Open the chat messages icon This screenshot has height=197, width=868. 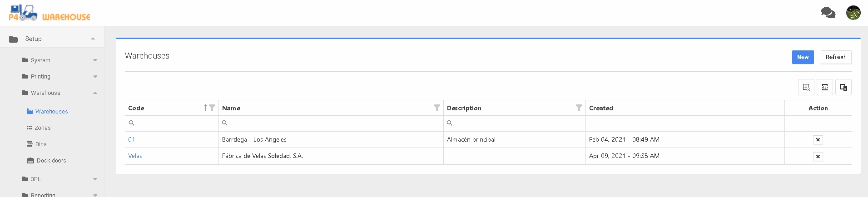828,13
